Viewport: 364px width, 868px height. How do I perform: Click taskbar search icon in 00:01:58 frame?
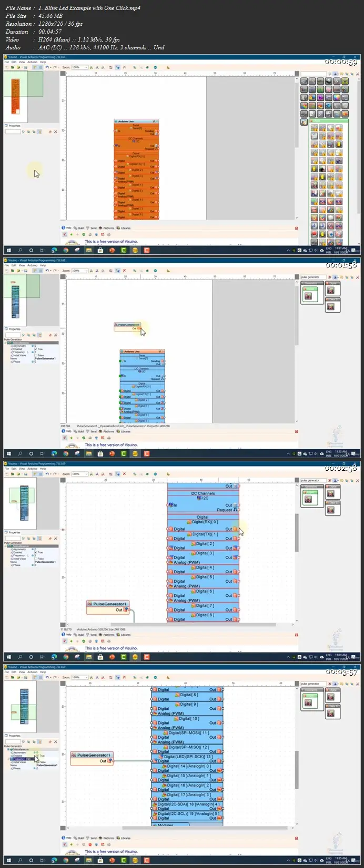tap(20, 453)
